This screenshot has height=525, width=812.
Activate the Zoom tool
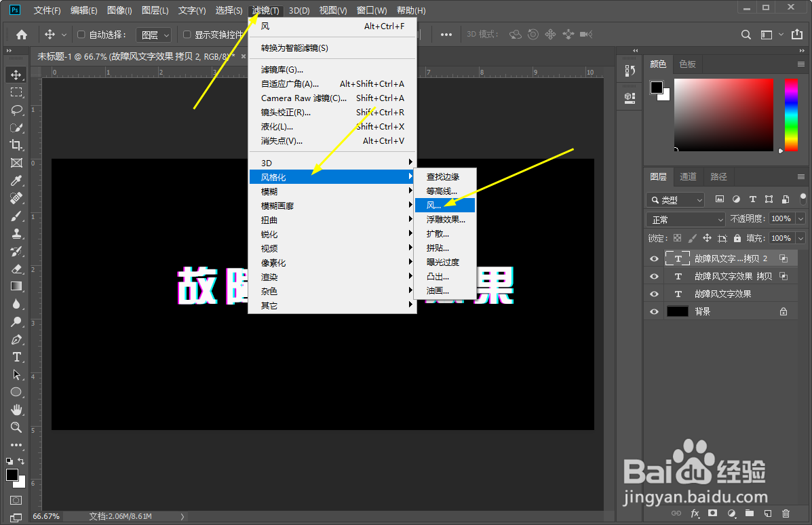coord(15,427)
